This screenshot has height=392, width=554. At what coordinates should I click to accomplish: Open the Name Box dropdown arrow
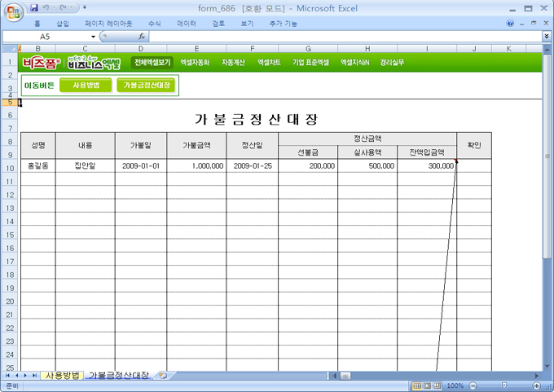(93, 37)
